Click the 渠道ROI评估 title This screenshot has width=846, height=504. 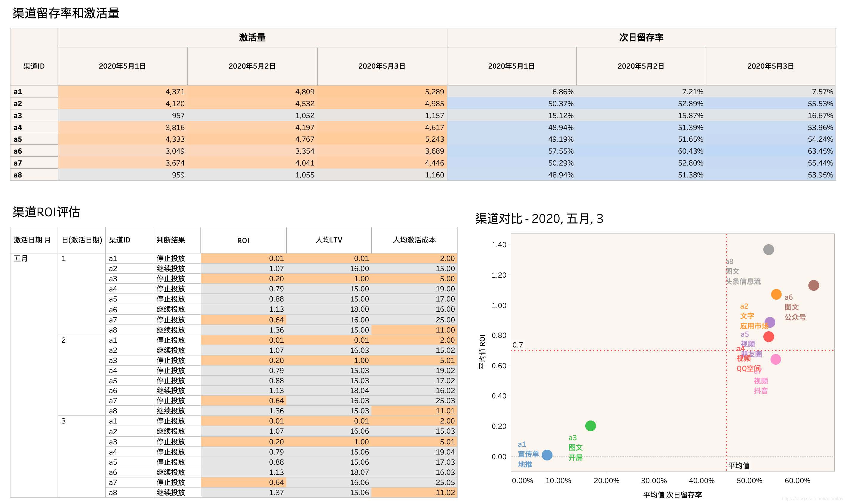46,212
